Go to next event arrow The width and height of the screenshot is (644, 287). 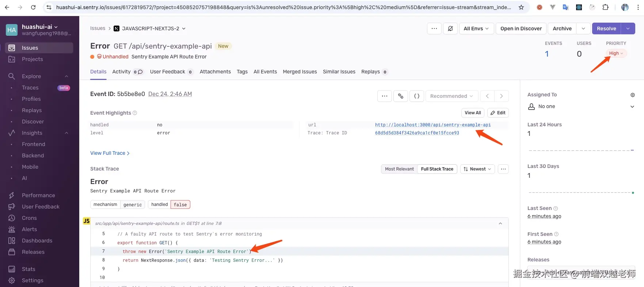(x=502, y=96)
